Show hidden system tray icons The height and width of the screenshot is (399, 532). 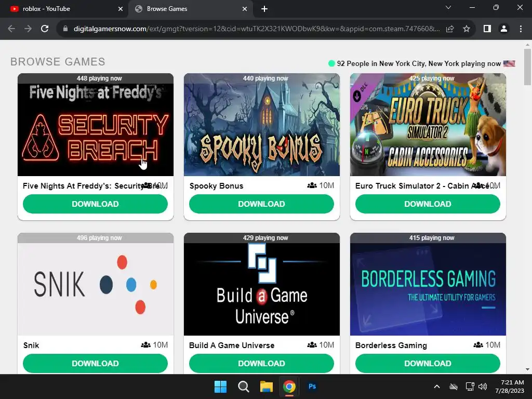436,387
